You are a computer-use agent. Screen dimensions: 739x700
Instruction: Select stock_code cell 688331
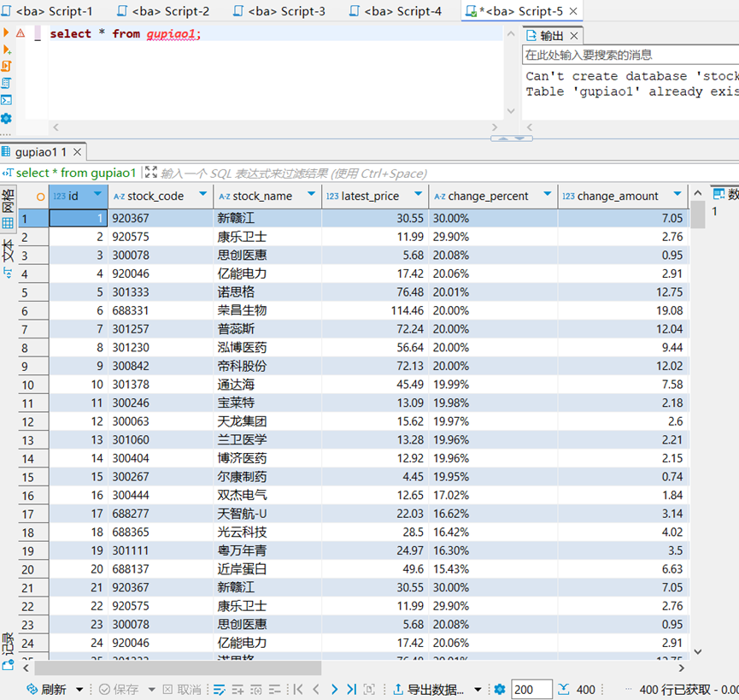tap(161, 310)
